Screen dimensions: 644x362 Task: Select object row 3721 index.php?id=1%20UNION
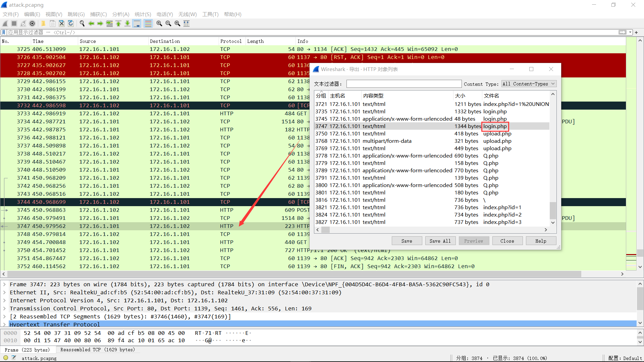[x=432, y=104]
